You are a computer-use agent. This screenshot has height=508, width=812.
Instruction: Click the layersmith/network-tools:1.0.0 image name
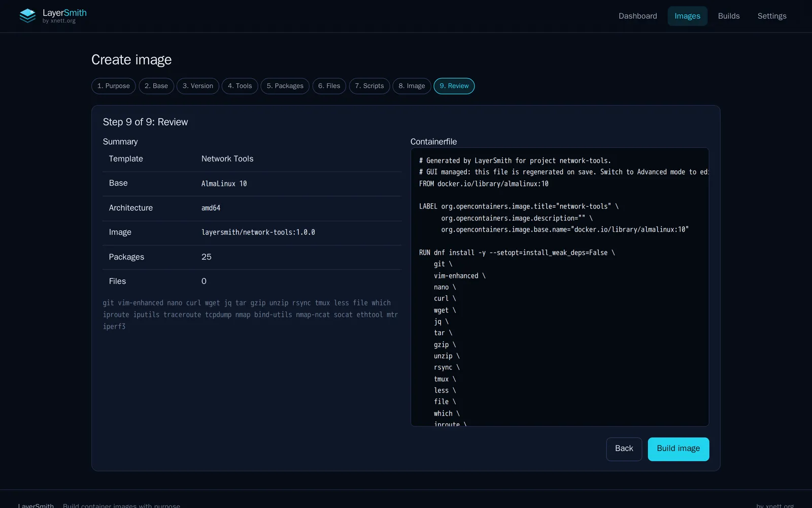(x=258, y=233)
